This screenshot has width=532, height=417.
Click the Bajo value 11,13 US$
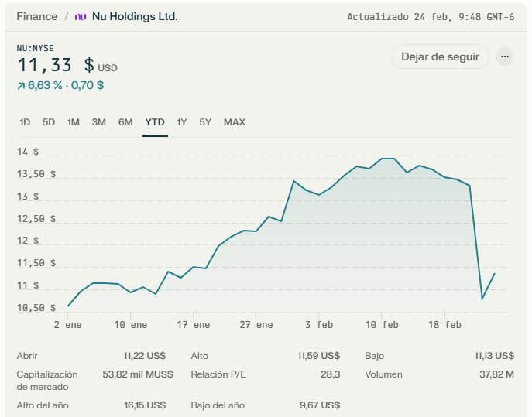click(x=494, y=356)
